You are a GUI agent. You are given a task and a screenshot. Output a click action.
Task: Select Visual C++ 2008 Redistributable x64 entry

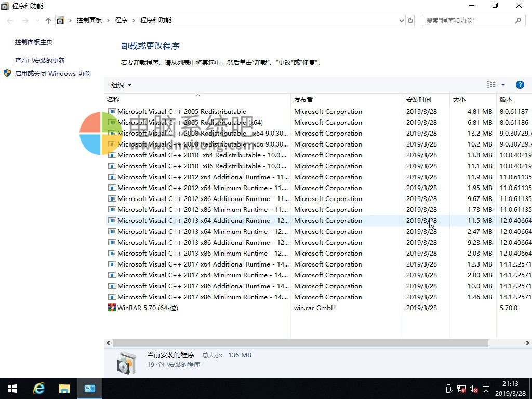pyautogui.click(x=319, y=133)
